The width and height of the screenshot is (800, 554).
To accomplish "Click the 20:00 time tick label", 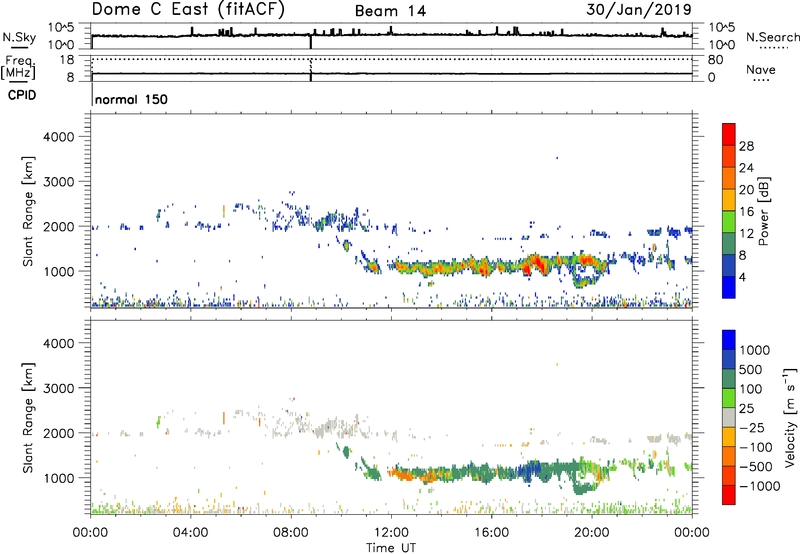I will (591, 533).
